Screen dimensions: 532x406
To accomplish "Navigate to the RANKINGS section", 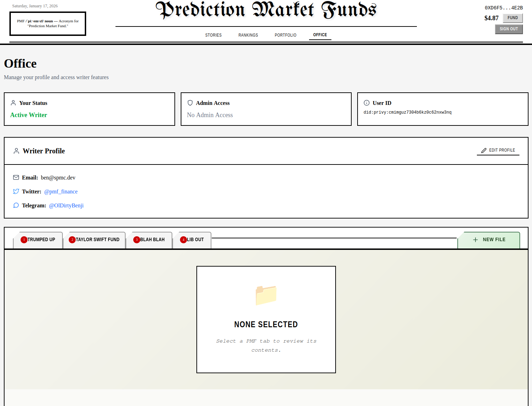I will (x=248, y=35).
